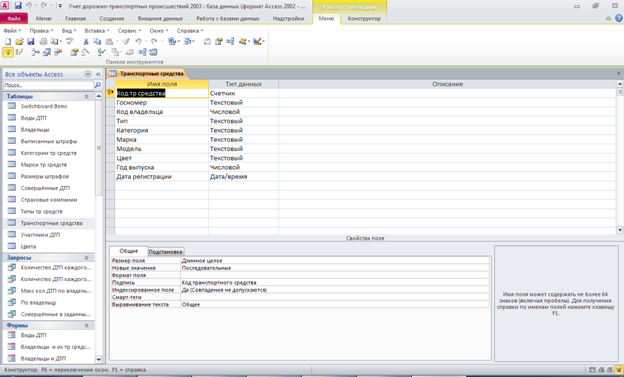Click the Подпись property value field
The height and width of the screenshot is (377, 624).
click(x=335, y=282)
